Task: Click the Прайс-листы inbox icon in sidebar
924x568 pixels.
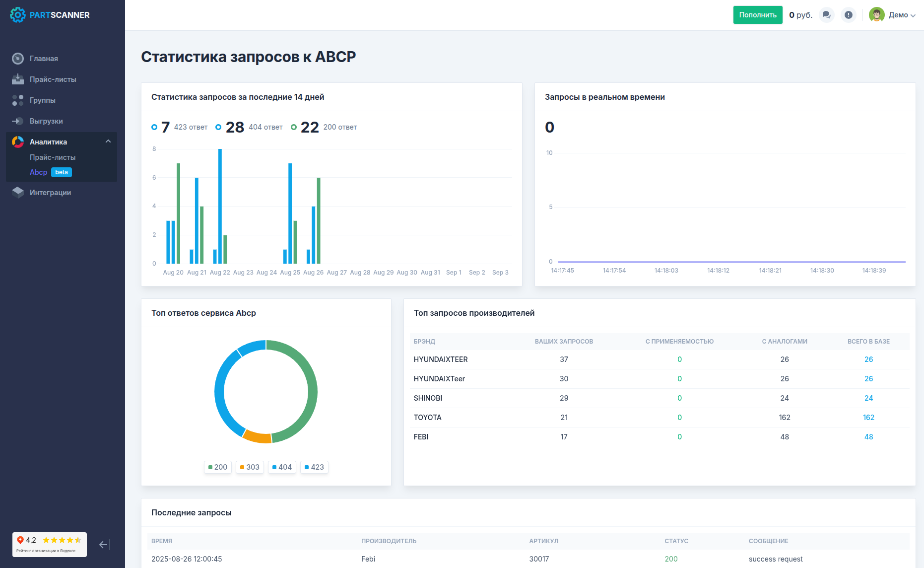Action: click(18, 79)
